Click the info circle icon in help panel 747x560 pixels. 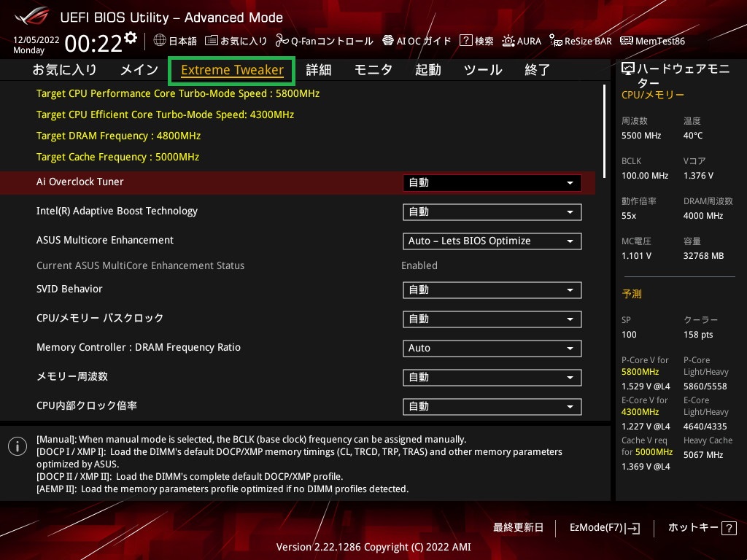coord(18,446)
